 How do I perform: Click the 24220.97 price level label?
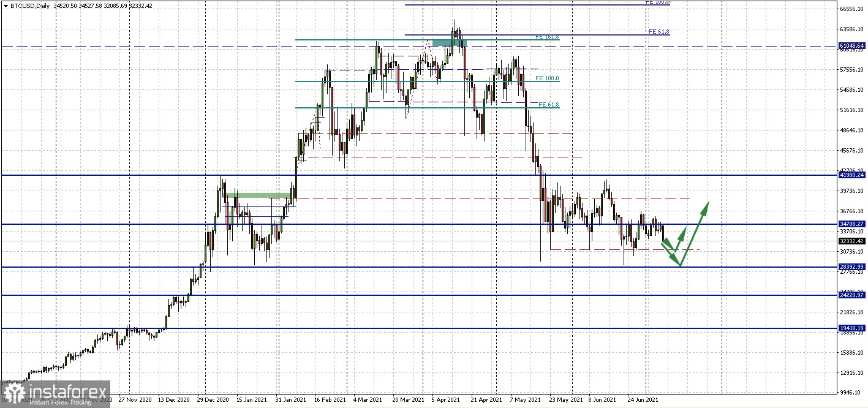click(851, 295)
